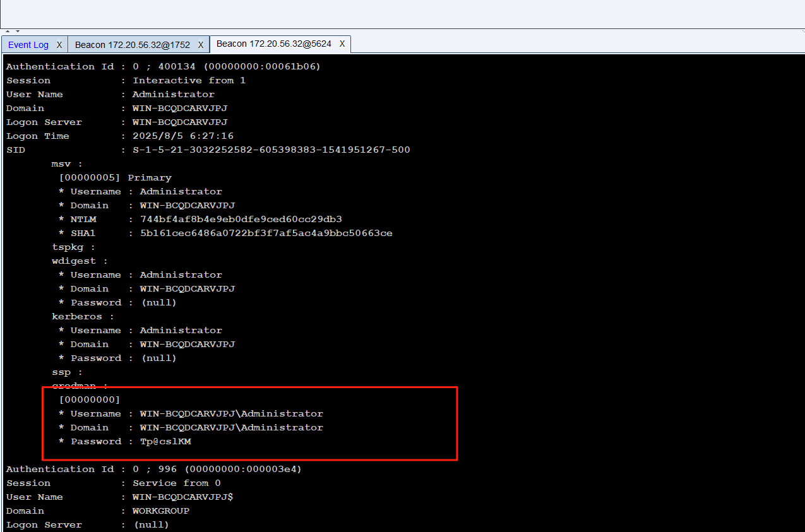Click the msv Username Administrator line
Screen dimensions: 805x532
[140, 191]
